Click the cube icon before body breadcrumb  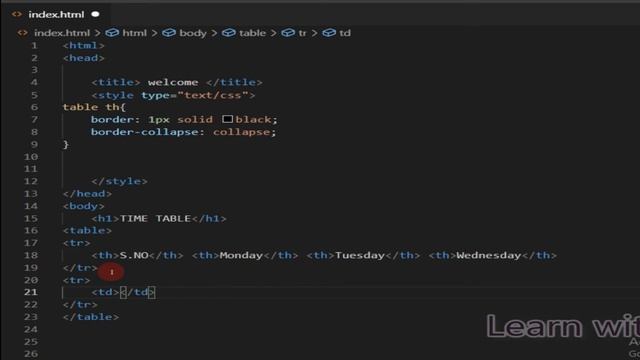click(169, 33)
